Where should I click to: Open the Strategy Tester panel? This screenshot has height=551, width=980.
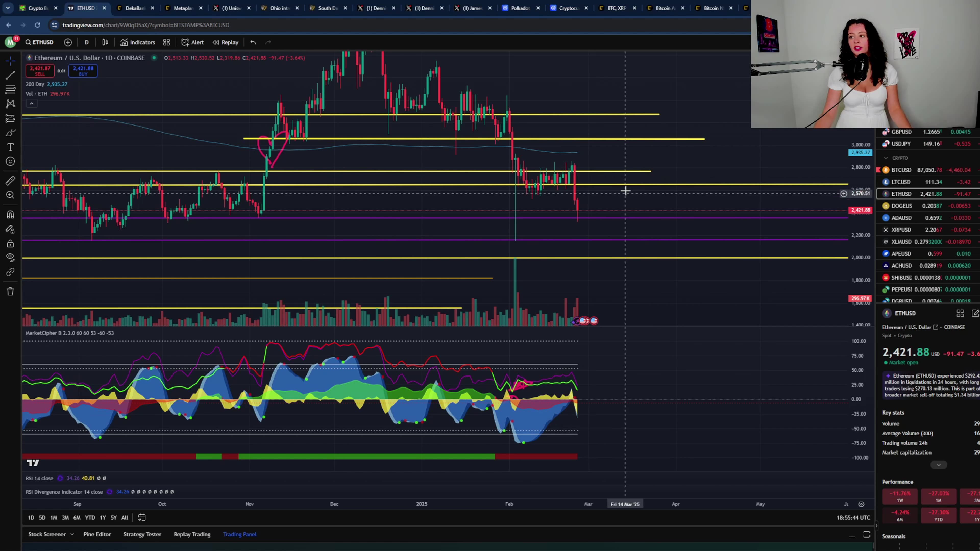coord(142,534)
